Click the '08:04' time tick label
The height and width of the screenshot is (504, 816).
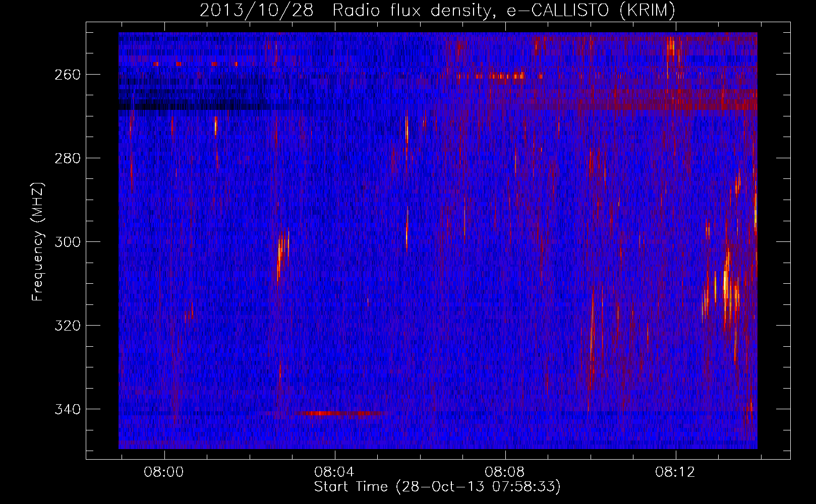point(334,472)
